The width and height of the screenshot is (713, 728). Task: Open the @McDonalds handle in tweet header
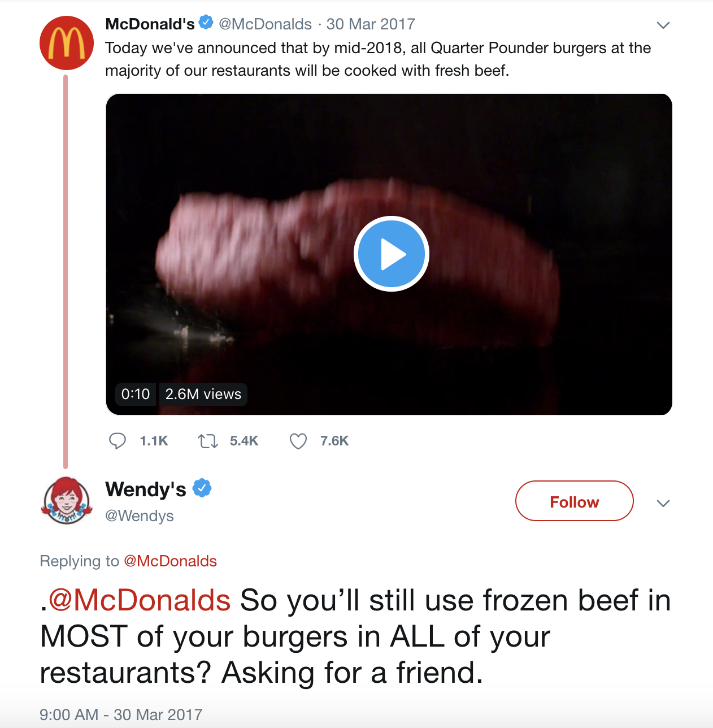click(x=265, y=24)
